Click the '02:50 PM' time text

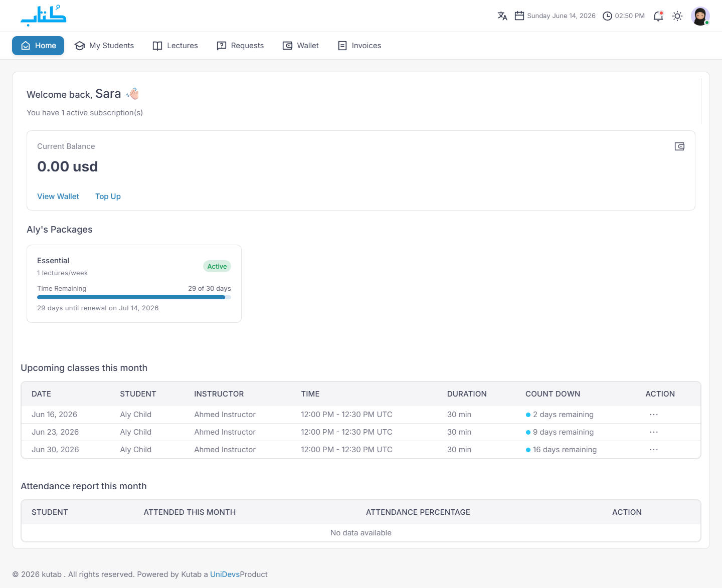tap(630, 16)
